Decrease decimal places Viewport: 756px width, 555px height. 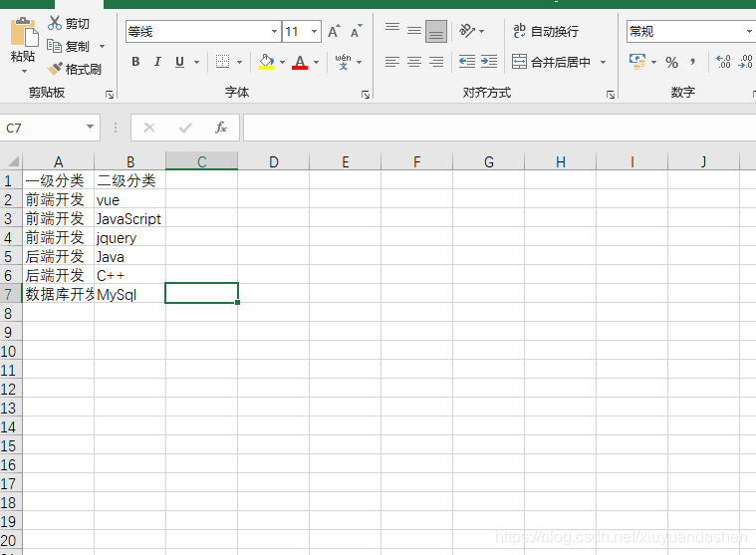745,62
